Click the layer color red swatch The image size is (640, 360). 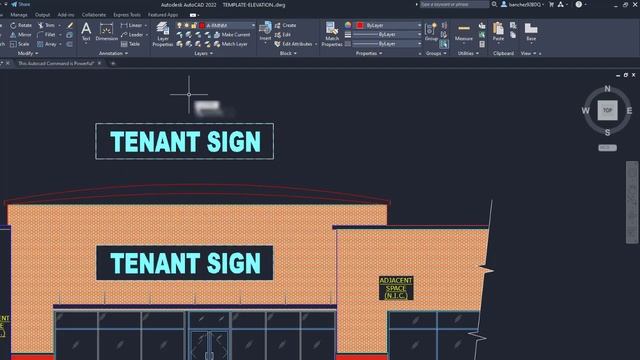coord(202,25)
